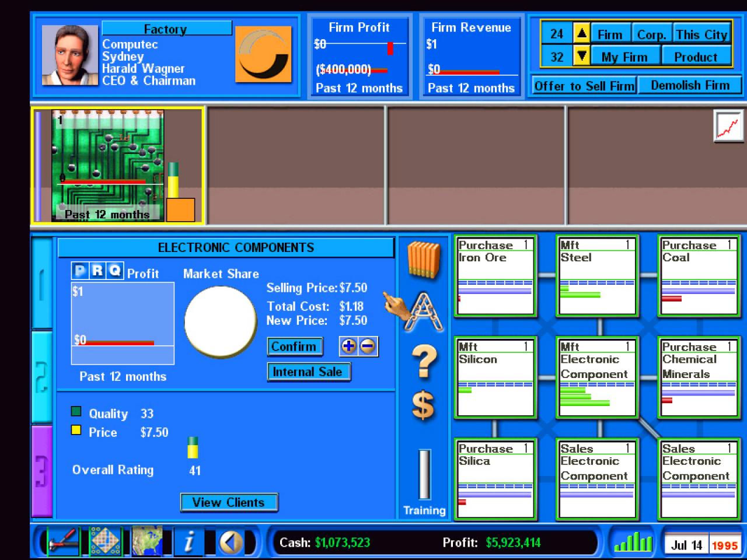Open the My Firm tab
Viewport: 747px width, 560px height.
(x=625, y=57)
